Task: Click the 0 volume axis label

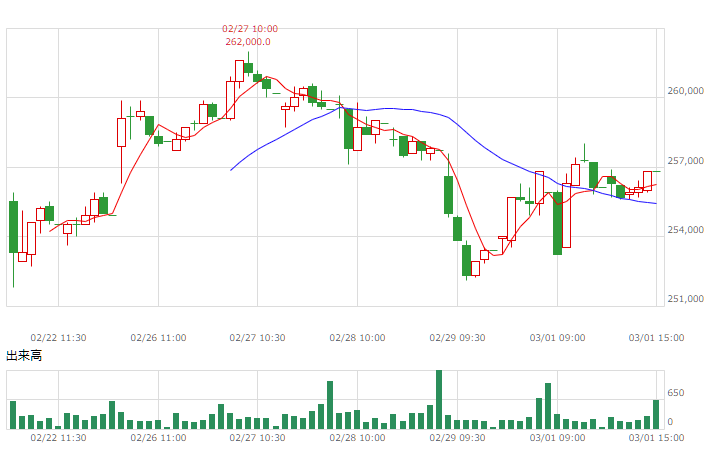Action: 670,422
